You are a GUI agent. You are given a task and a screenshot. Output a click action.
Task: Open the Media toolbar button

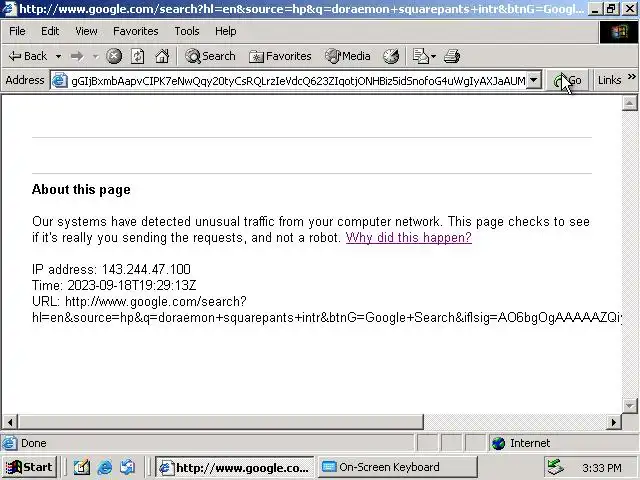(348, 56)
